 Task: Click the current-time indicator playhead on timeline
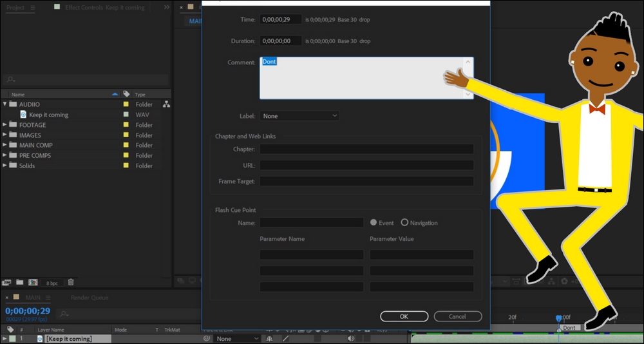(x=558, y=318)
